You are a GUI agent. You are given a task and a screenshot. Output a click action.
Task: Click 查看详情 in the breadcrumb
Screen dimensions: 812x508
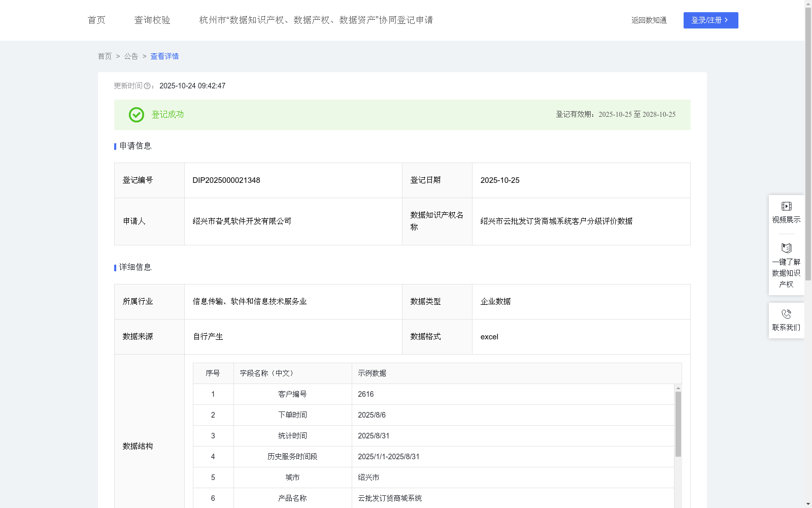point(164,56)
